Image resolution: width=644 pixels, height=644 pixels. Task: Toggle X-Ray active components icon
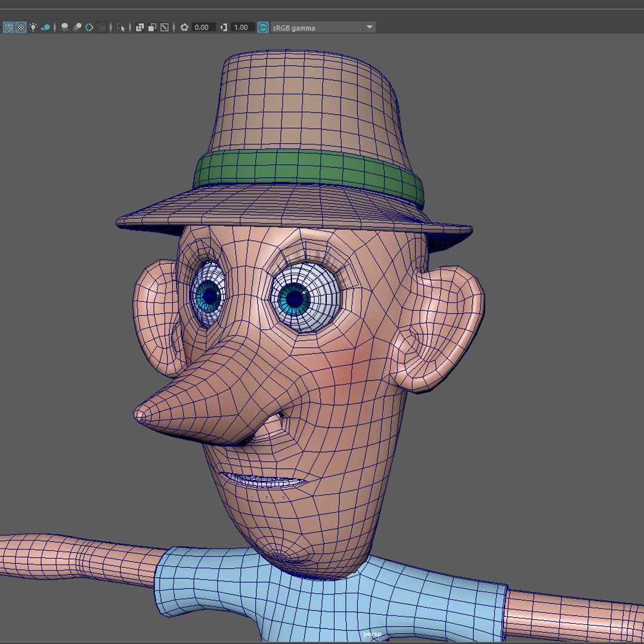pos(152,27)
